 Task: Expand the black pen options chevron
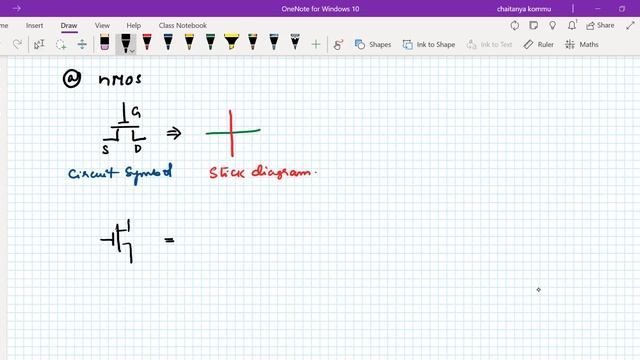tap(132, 51)
